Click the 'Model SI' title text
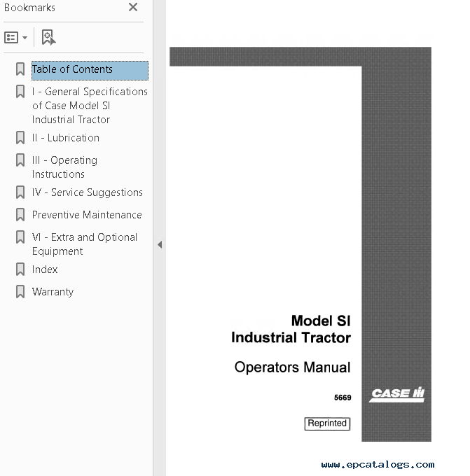 pos(321,321)
